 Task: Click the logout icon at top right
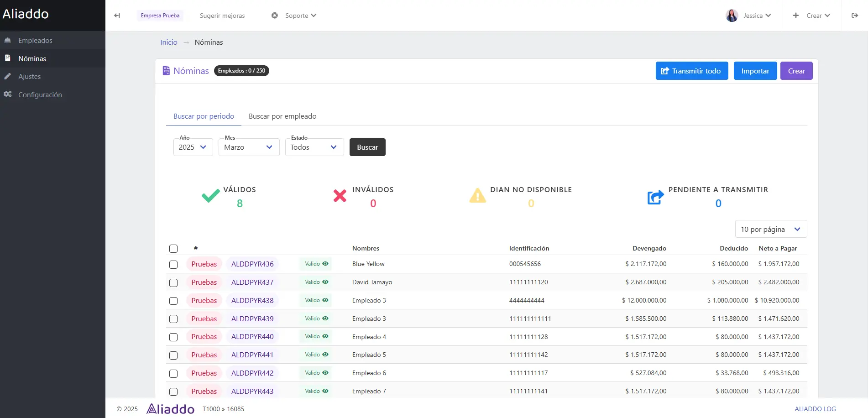point(854,16)
